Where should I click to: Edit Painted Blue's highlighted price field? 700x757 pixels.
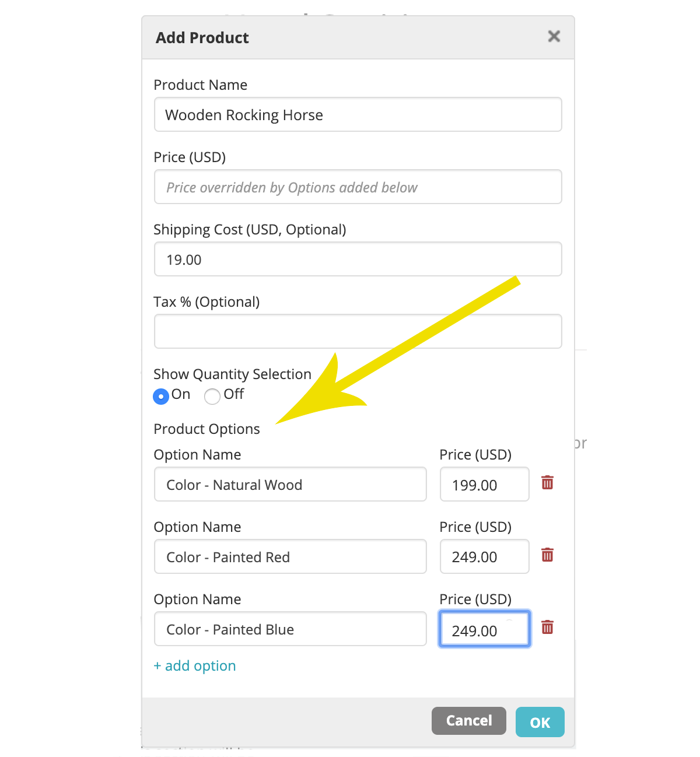pos(485,629)
